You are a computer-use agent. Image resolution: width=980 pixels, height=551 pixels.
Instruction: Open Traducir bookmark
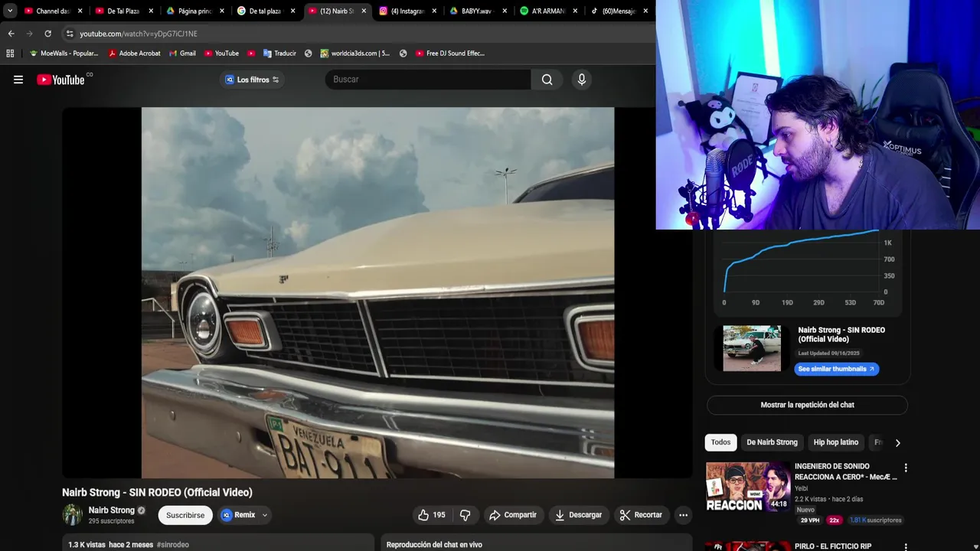(x=279, y=54)
